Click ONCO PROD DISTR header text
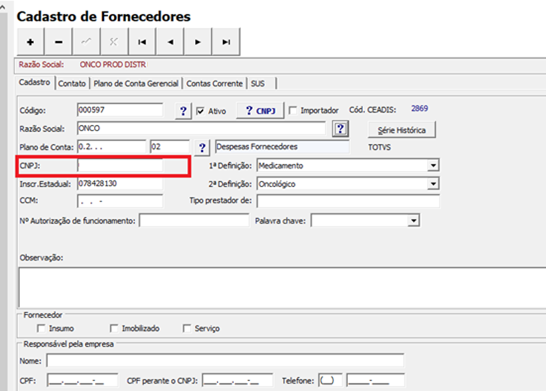Viewport: 546px width, 391px height. coord(113,65)
